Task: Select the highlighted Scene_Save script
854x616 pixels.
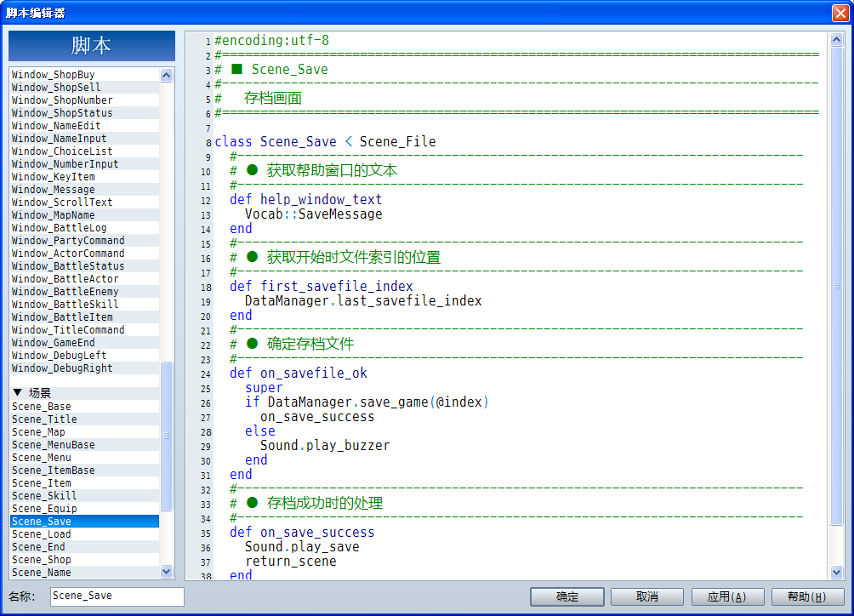Action: click(x=84, y=522)
